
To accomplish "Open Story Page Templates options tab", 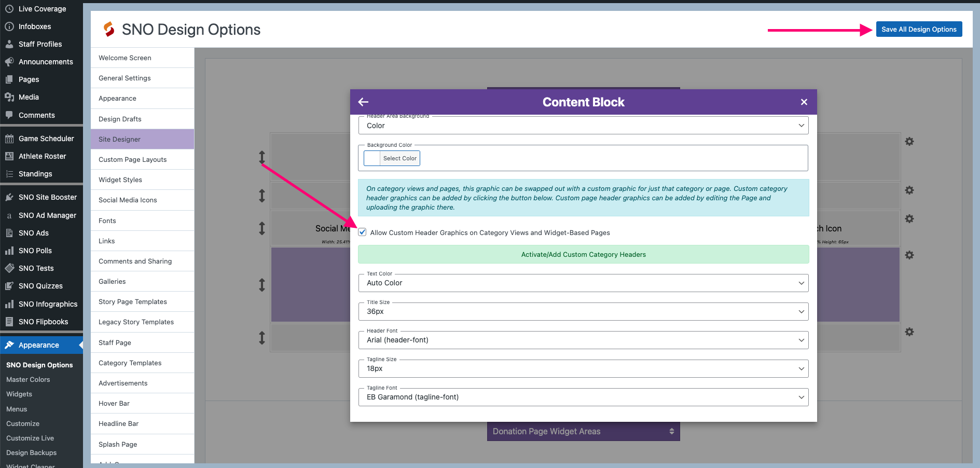I will tap(142, 301).
